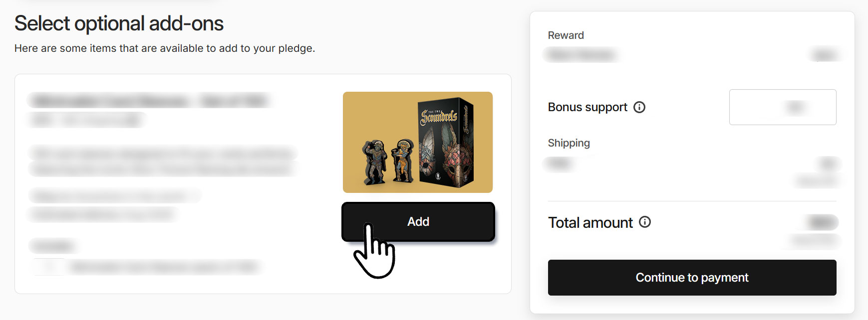
Task: Click the small included-item thumbnail in the add-on card
Action: point(49,267)
